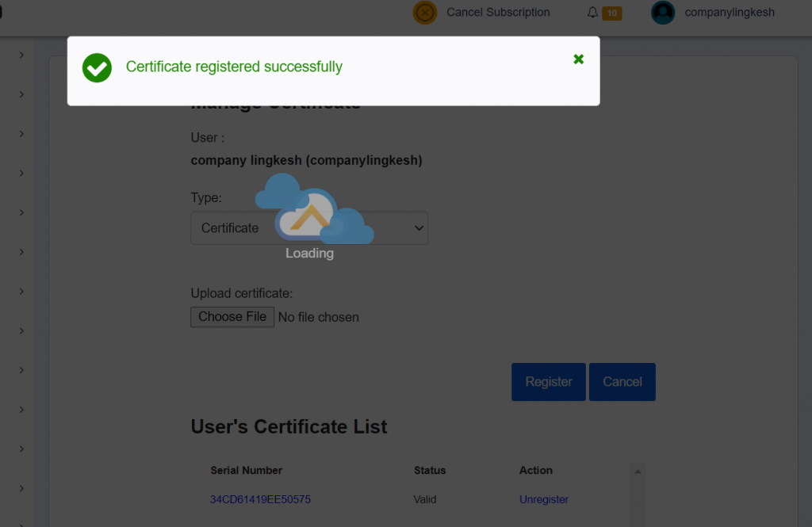
Task: Unregister the valid certificate
Action: (543, 499)
